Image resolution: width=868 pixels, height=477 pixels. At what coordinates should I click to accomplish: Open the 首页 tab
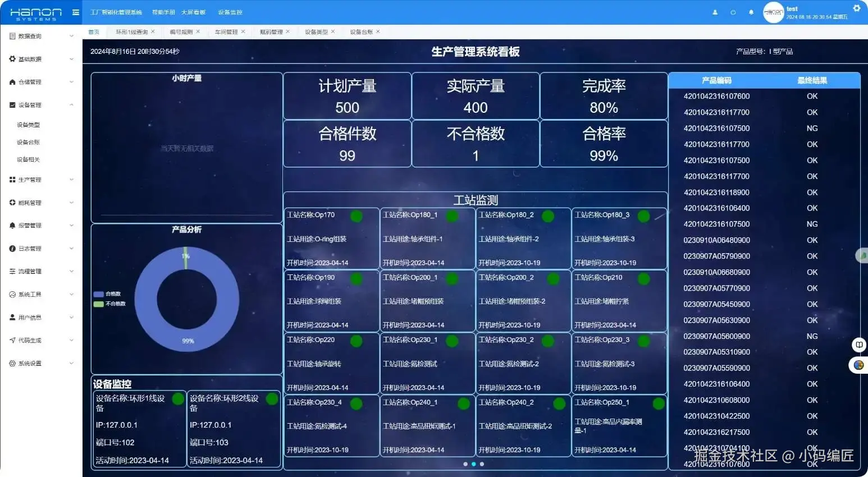[94, 32]
